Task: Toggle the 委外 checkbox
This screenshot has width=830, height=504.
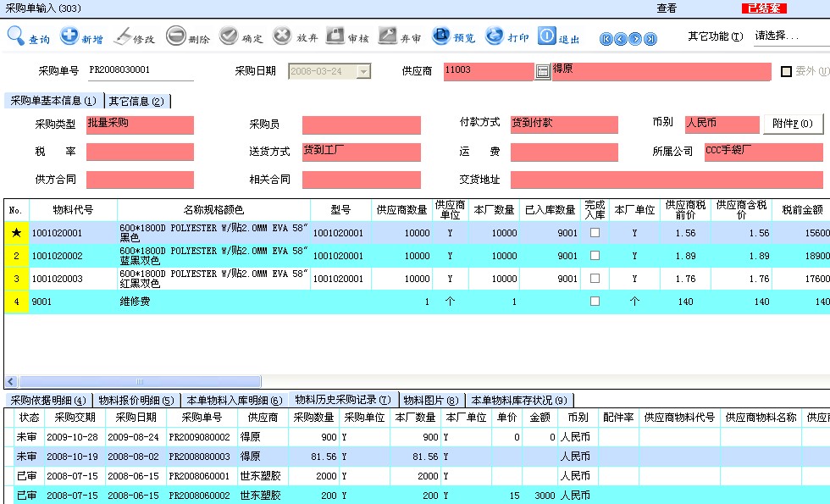Action: point(786,72)
